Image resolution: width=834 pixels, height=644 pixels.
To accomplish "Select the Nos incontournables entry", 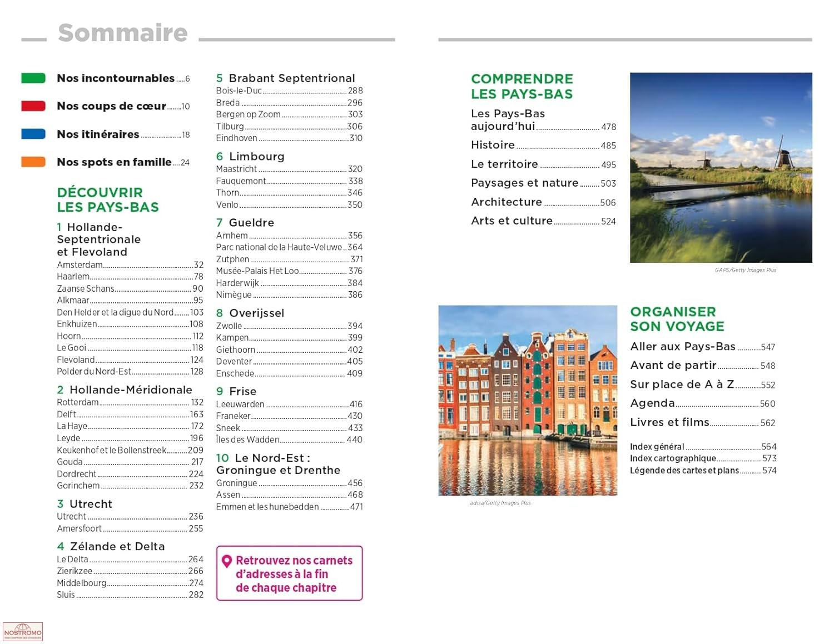I will 123,78.
